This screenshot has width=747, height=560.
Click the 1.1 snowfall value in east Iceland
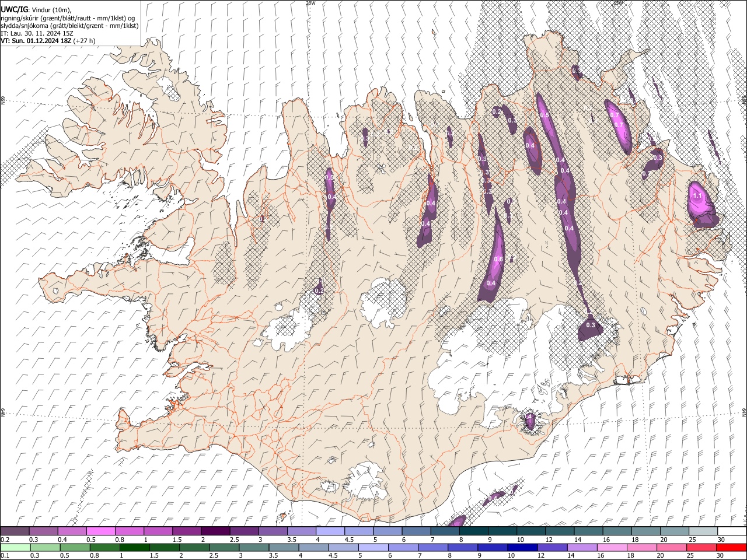click(697, 196)
